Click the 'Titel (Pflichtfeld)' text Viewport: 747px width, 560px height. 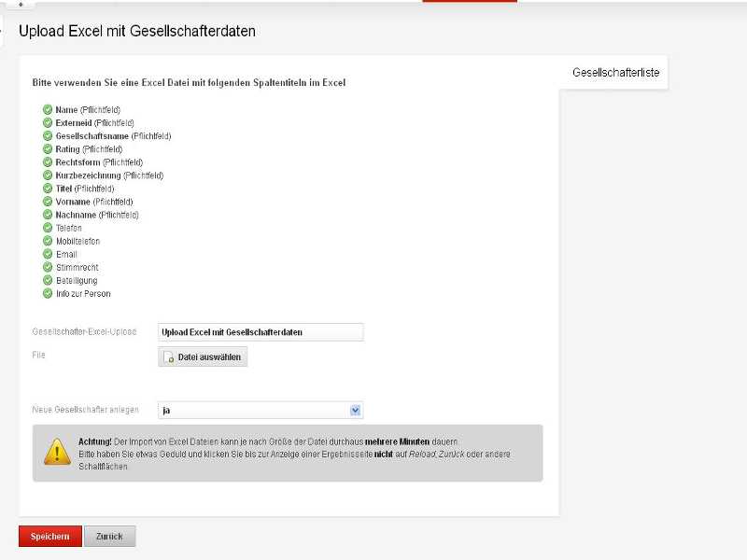tap(85, 189)
